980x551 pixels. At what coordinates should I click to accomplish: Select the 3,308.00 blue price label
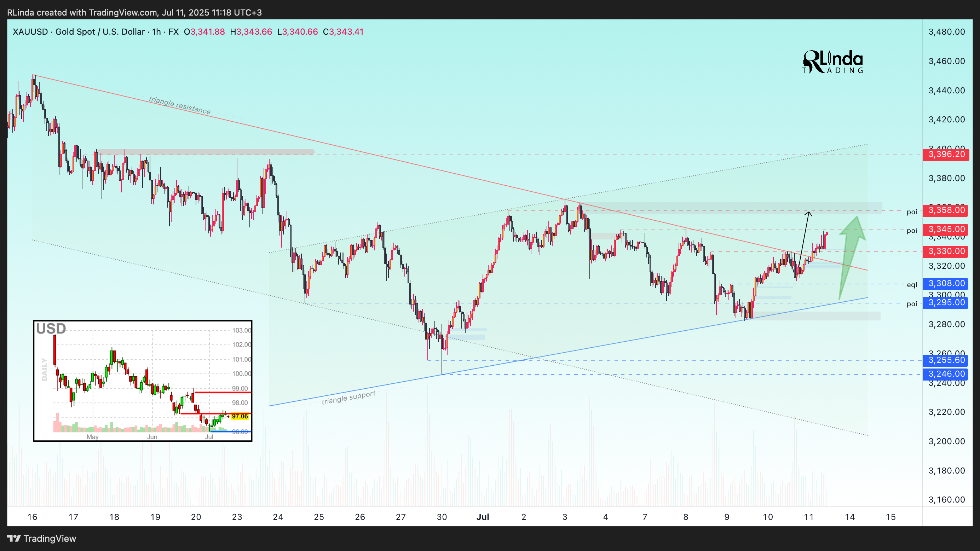coord(946,284)
